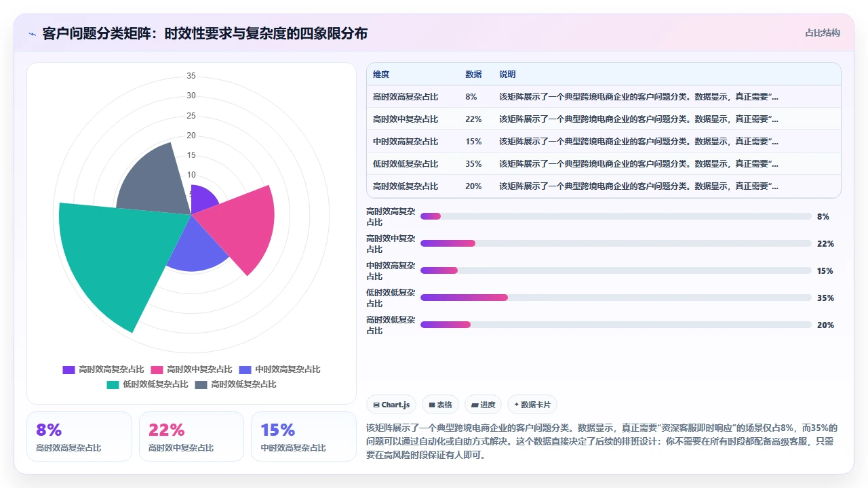Viewport: 868px width, 488px height.
Task: Click the 35% label beside progress bar
Action: [825, 298]
